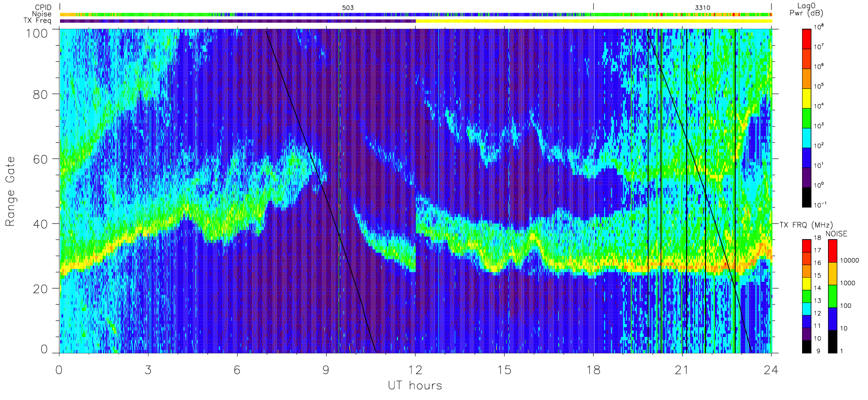Click the 'TX FRQ (MHz)' legend title

click(806, 225)
